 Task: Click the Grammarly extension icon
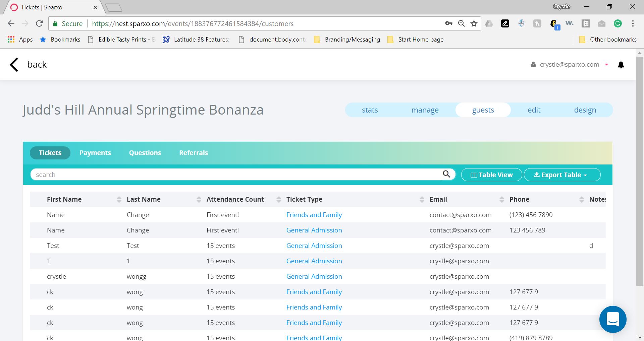[x=618, y=23]
